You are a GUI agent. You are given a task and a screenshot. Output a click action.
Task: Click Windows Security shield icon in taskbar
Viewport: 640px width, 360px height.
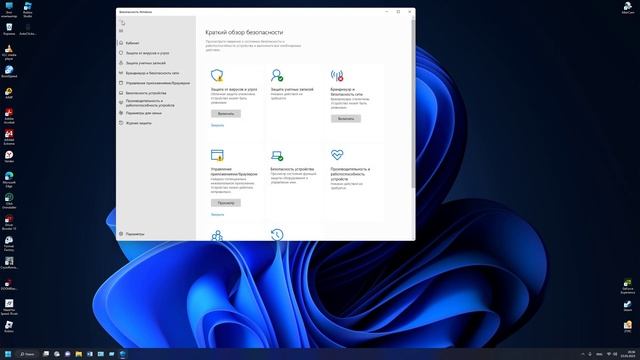(122, 354)
